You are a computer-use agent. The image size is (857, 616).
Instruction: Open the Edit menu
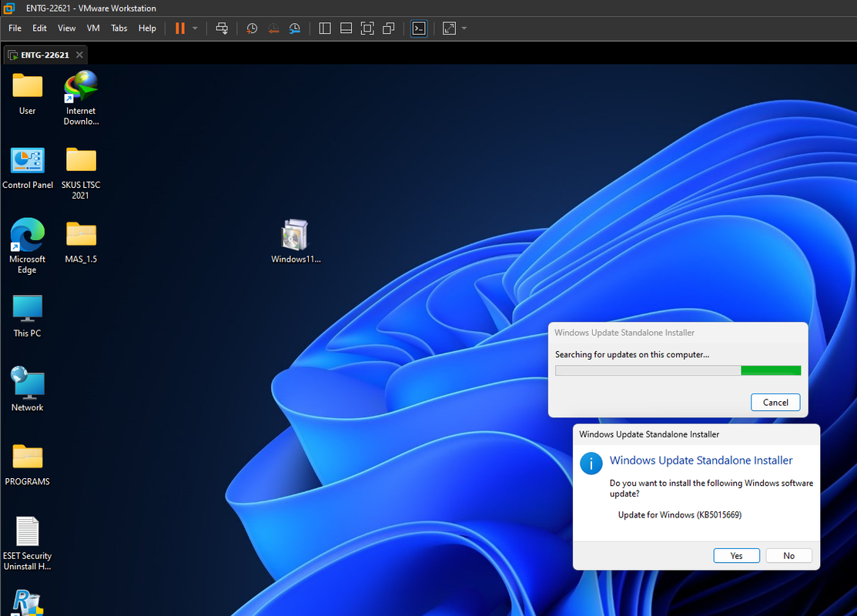[39, 28]
